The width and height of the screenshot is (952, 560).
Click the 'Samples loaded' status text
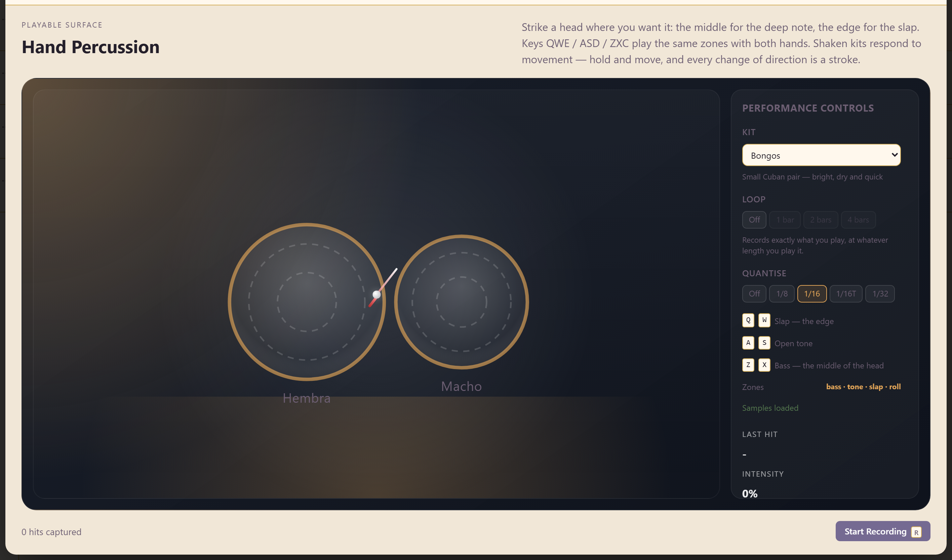(770, 408)
